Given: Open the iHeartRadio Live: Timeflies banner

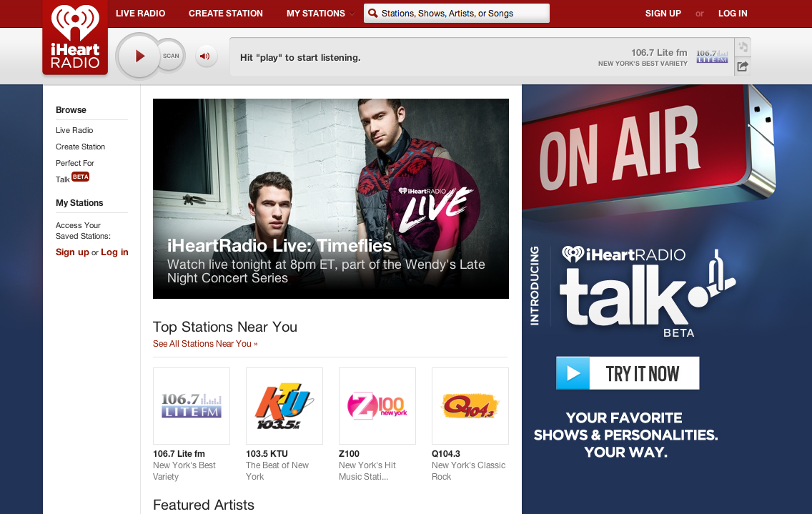Looking at the screenshot, I should pos(331,199).
